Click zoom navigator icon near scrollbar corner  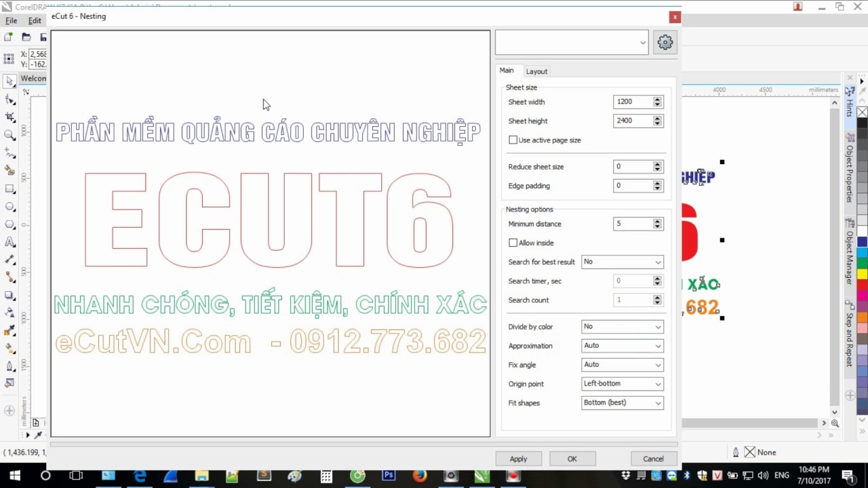tap(835, 423)
